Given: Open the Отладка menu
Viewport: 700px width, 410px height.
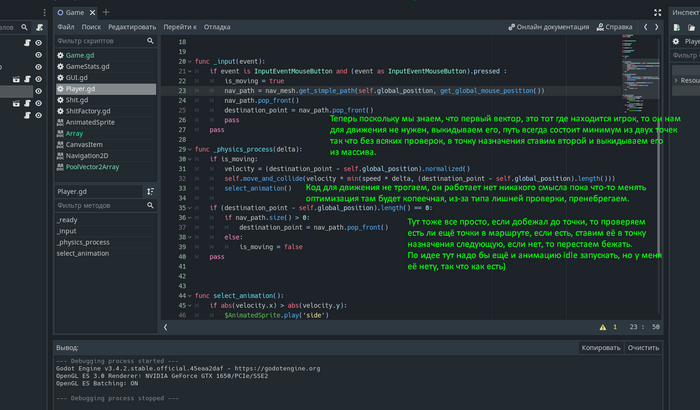Looking at the screenshot, I should point(216,26).
